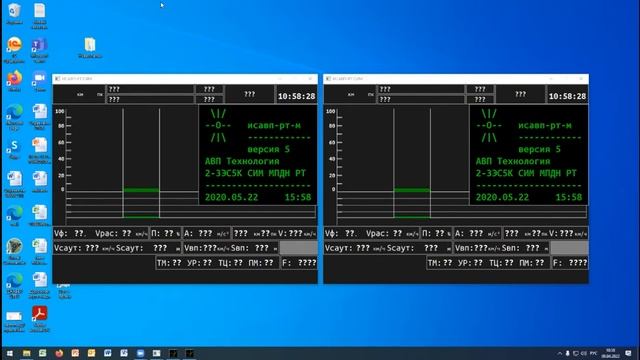640x360 pixels.
Task: Click the green bar in left window chart
Action: (141, 190)
